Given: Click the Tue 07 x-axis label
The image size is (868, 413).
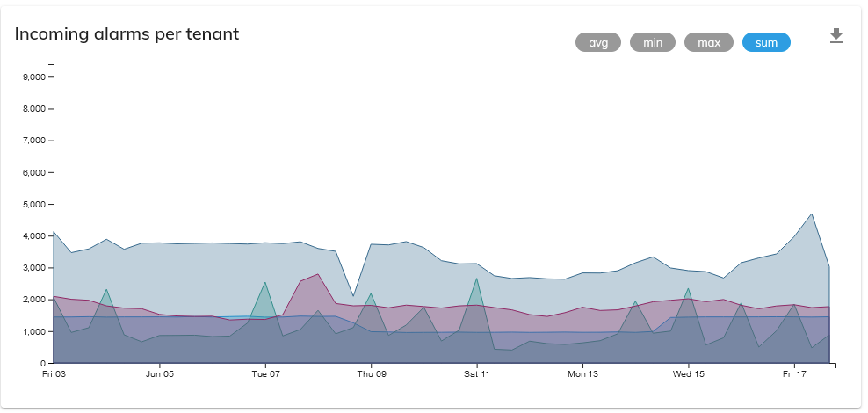Looking at the screenshot, I should 265,373.
